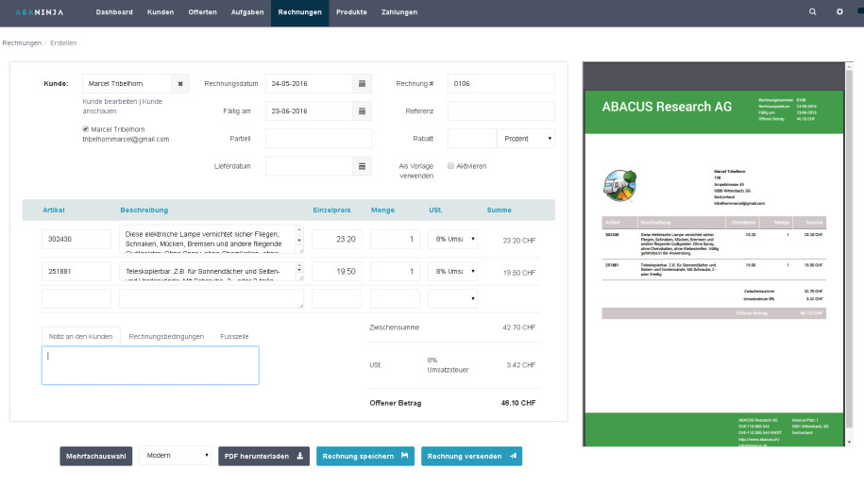Open settings gear icon in top bar
864x504 pixels.
click(x=839, y=11)
